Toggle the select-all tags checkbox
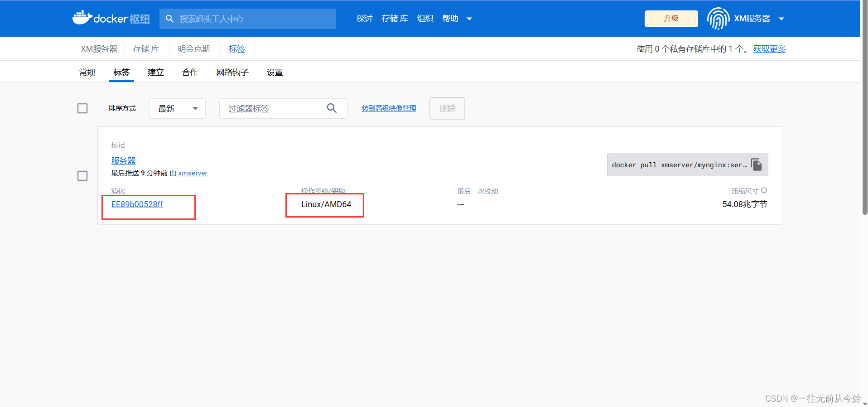868x407 pixels. click(82, 108)
